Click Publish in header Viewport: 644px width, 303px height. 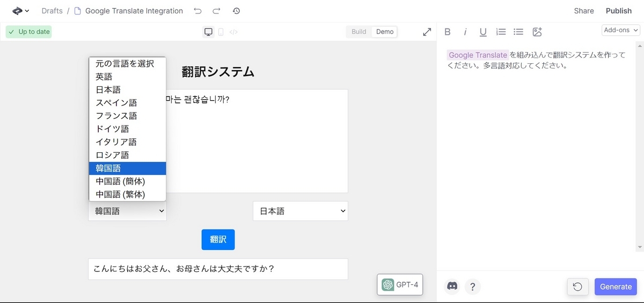click(619, 11)
